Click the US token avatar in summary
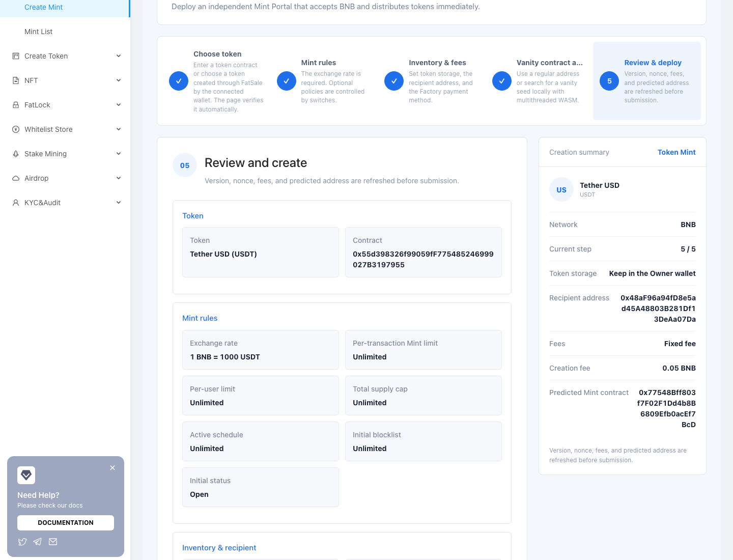This screenshot has width=733, height=560. [561, 189]
